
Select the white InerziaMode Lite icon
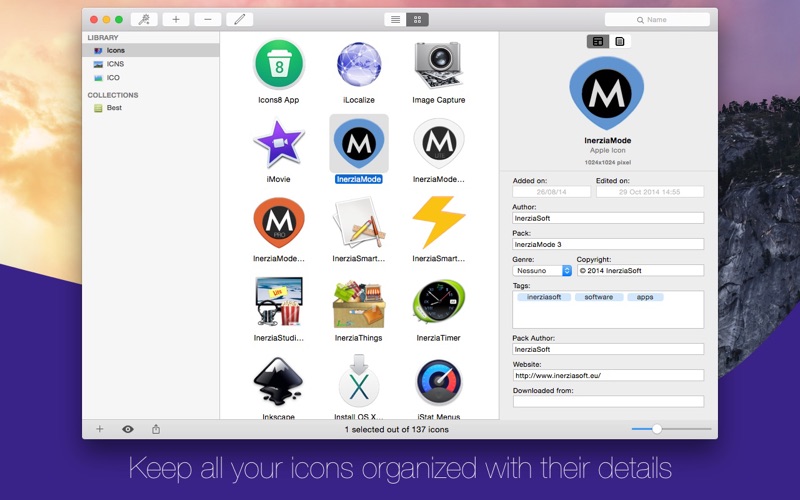pyautogui.click(x=439, y=144)
